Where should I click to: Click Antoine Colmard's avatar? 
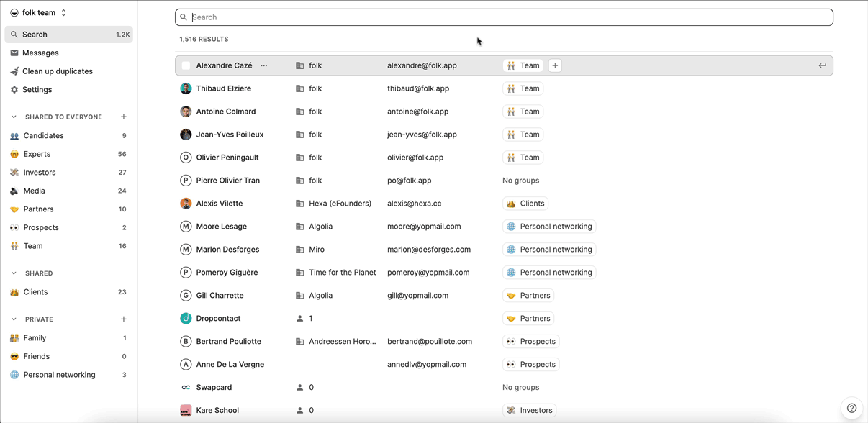[186, 112]
